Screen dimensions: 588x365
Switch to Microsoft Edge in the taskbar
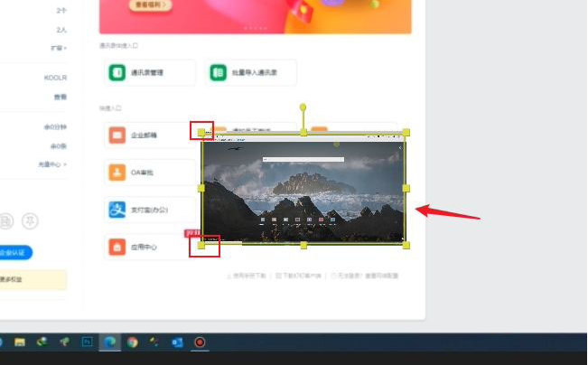[109, 342]
